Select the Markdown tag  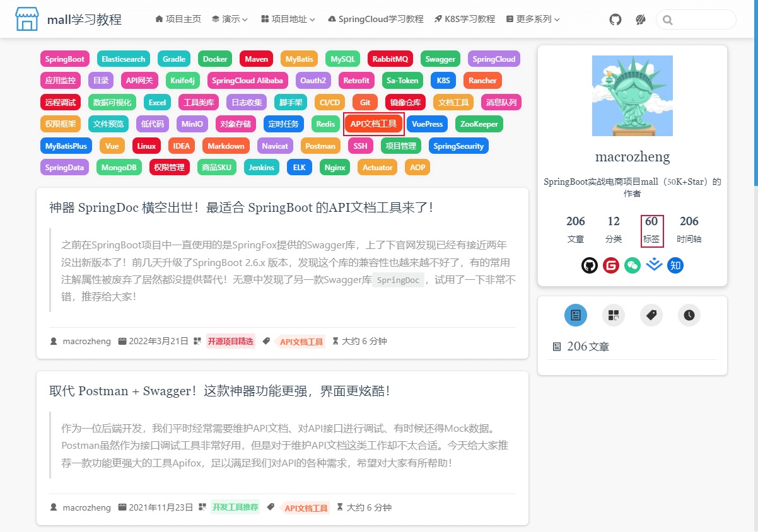point(226,146)
